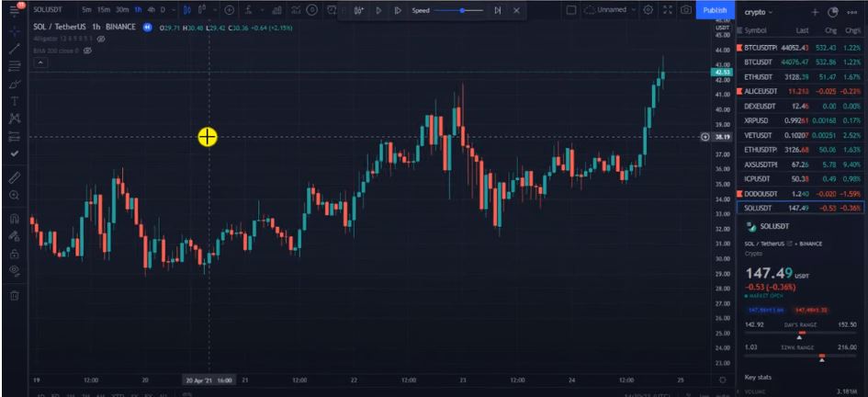
Task: Switch to the 5m timeframe
Action: [x=86, y=10]
